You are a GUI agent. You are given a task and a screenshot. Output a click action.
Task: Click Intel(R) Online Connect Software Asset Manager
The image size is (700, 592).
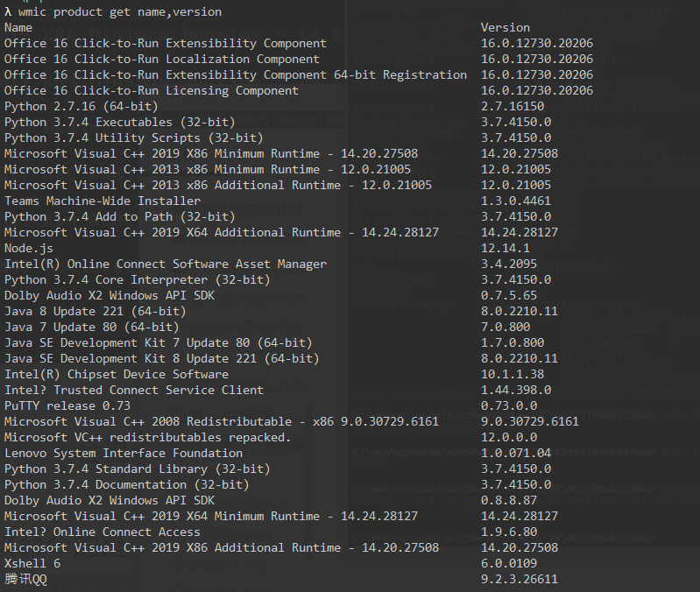click(166, 264)
